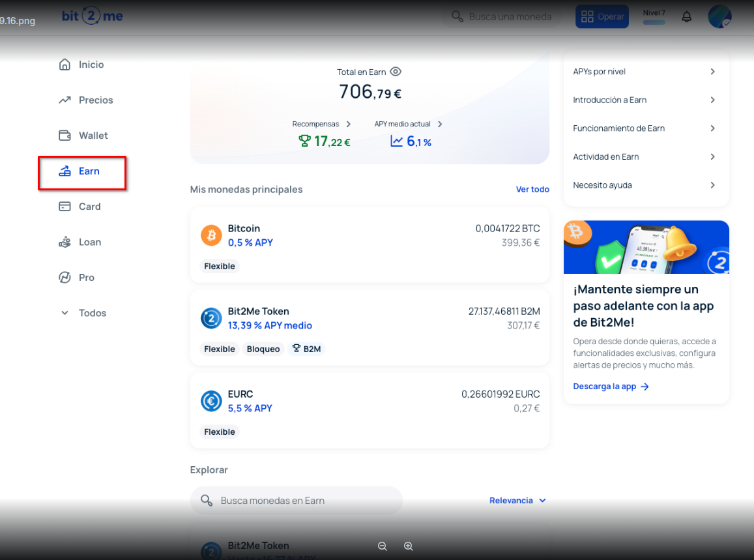Click the Bit2Me Token blue coin icon
The height and width of the screenshot is (560, 754).
pos(211,318)
